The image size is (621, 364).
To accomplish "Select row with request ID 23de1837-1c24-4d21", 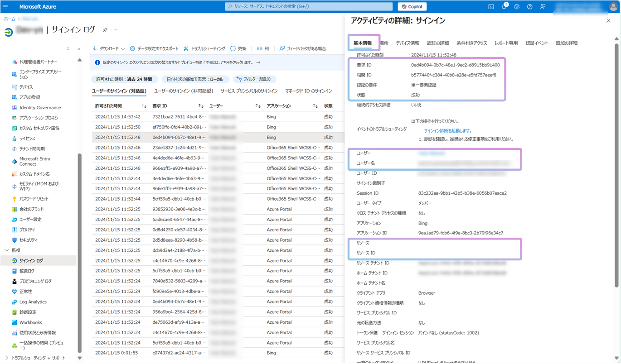I will [x=217, y=148].
